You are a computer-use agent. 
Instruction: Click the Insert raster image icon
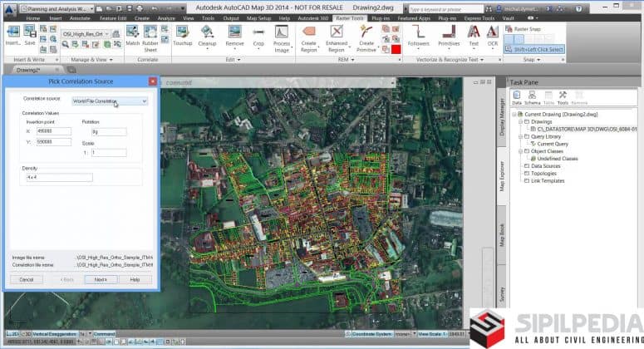12,35
